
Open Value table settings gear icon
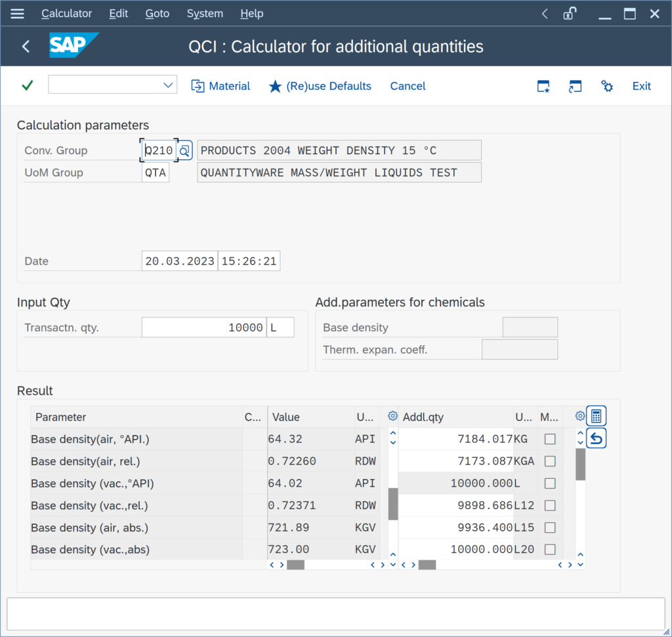(x=392, y=416)
